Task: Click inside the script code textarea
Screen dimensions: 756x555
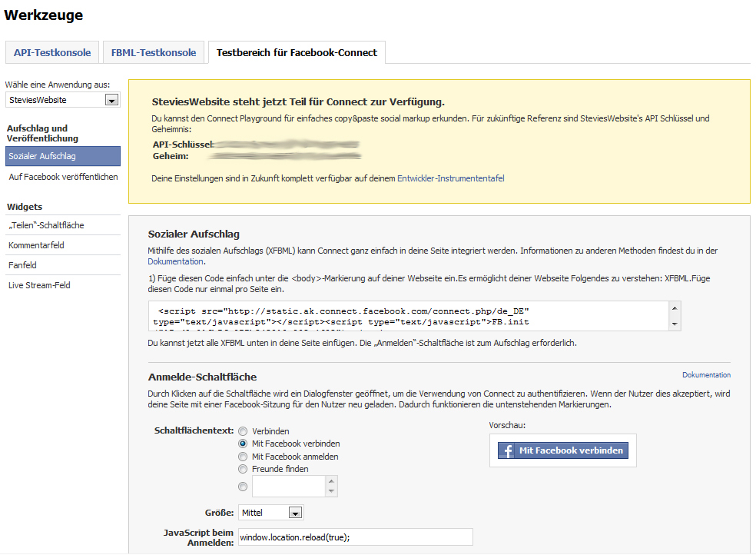Action: click(409, 316)
